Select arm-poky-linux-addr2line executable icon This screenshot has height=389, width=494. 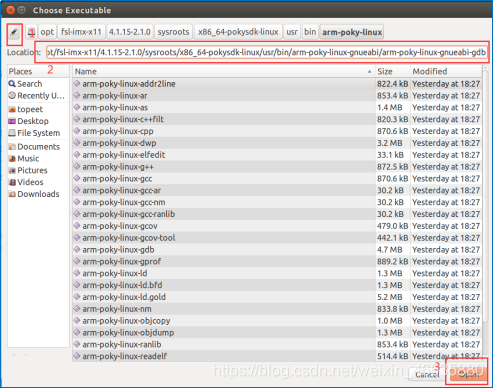[x=77, y=83]
